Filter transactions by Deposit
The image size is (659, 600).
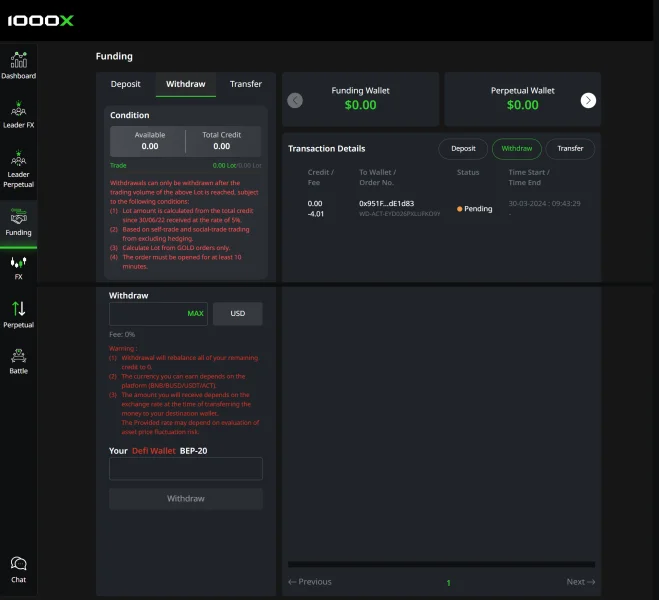[x=463, y=149]
